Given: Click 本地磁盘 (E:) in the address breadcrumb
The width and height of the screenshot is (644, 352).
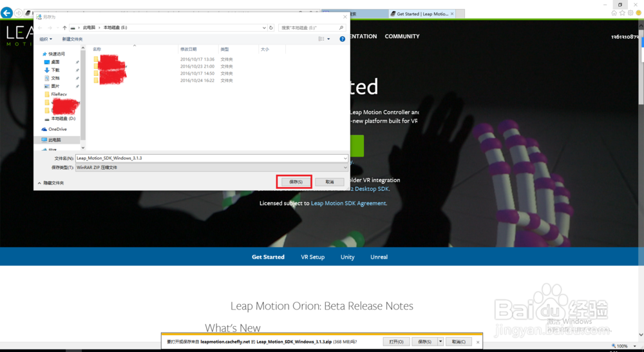Looking at the screenshot, I should (115, 28).
